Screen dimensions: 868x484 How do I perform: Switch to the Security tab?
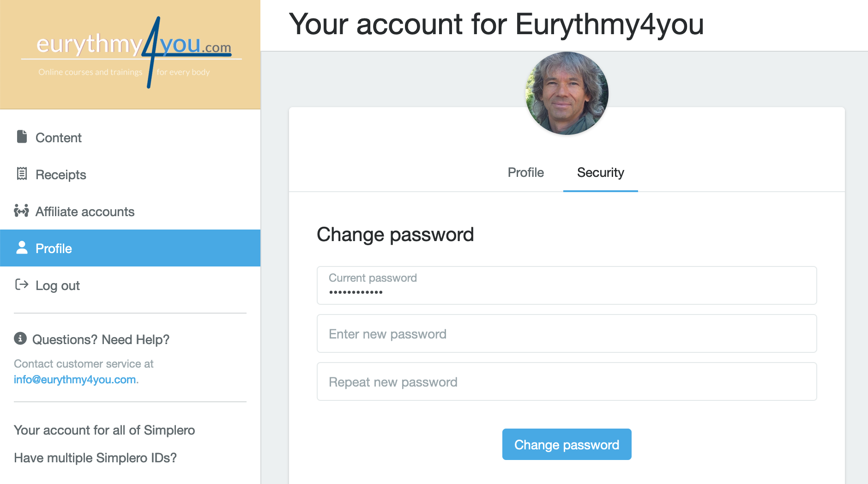point(601,172)
